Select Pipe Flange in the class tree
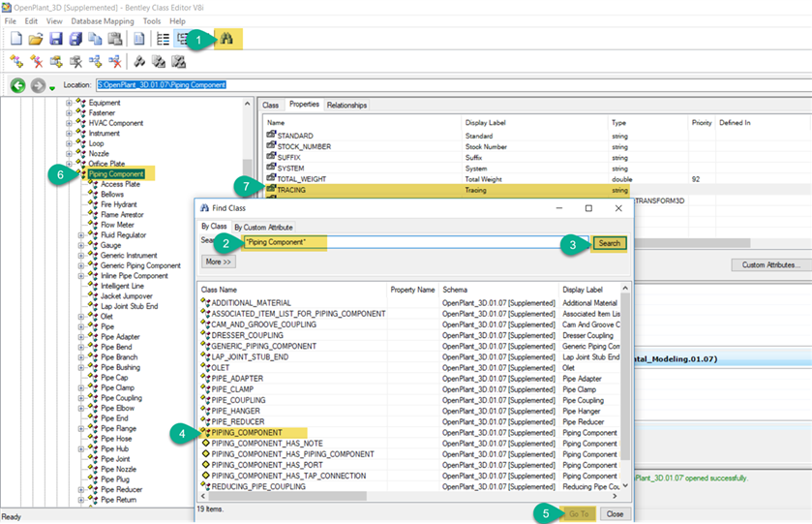This screenshot has height=524, width=812. (x=119, y=429)
